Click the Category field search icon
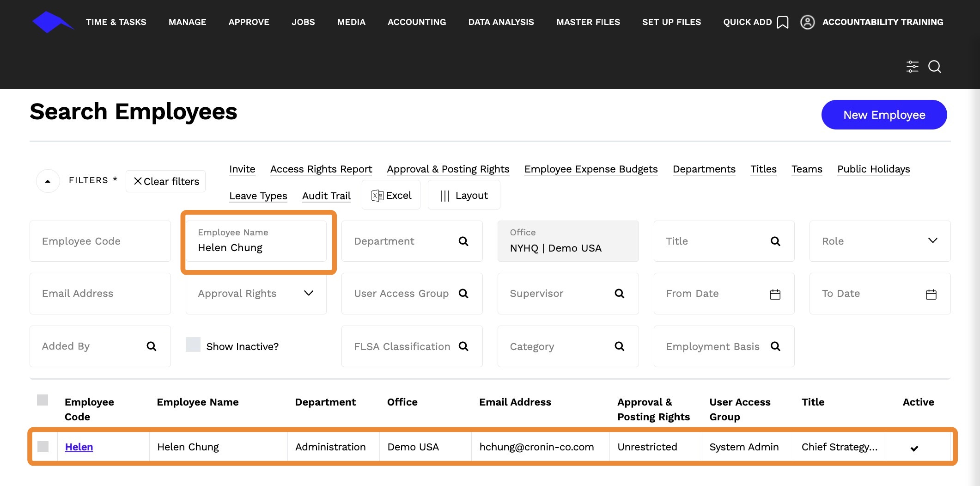Image resolution: width=980 pixels, height=486 pixels. pyautogui.click(x=620, y=346)
